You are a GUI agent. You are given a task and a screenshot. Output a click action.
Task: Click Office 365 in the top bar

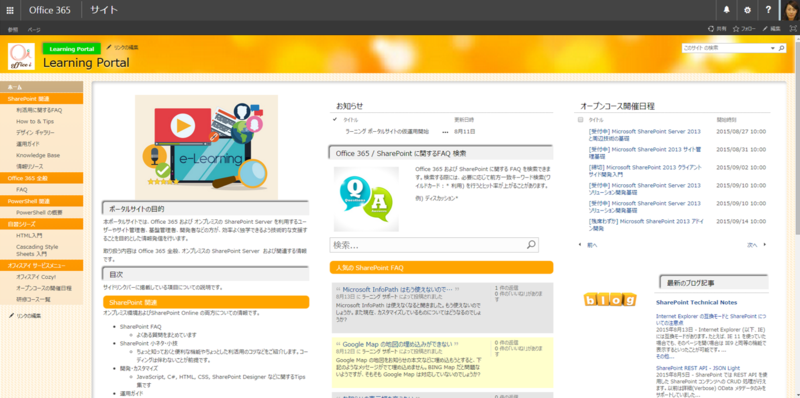pyautogui.click(x=49, y=10)
